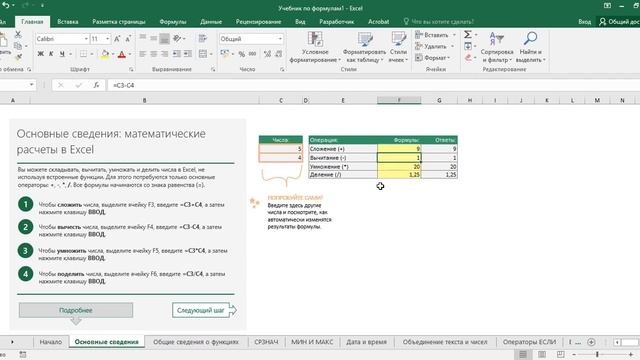Open the Шрифт group dialog launcher

(131, 69)
